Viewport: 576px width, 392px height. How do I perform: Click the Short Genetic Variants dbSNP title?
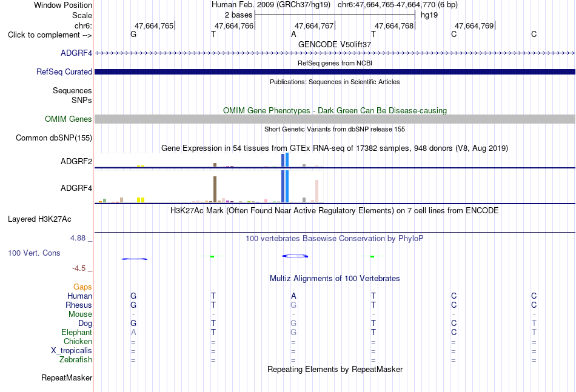pyautogui.click(x=335, y=129)
